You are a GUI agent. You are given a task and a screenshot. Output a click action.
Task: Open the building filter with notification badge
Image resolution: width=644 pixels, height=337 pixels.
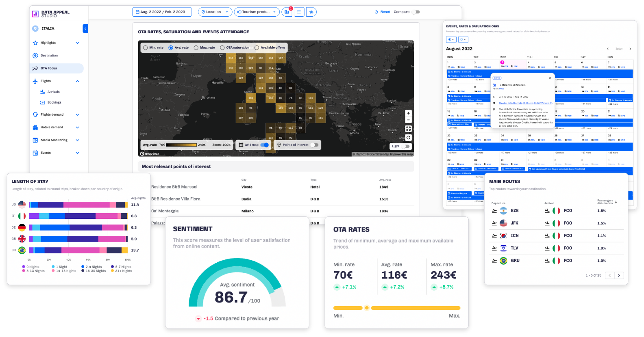click(287, 12)
